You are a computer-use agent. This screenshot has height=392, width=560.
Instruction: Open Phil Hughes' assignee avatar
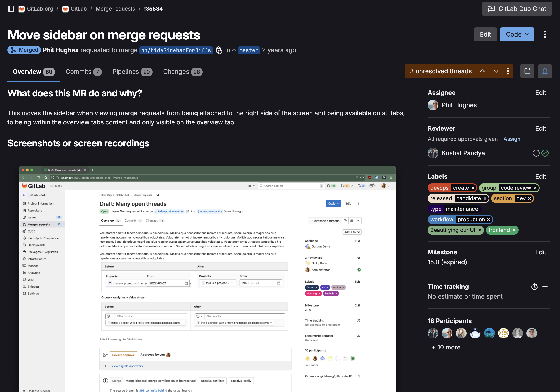coord(433,105)
